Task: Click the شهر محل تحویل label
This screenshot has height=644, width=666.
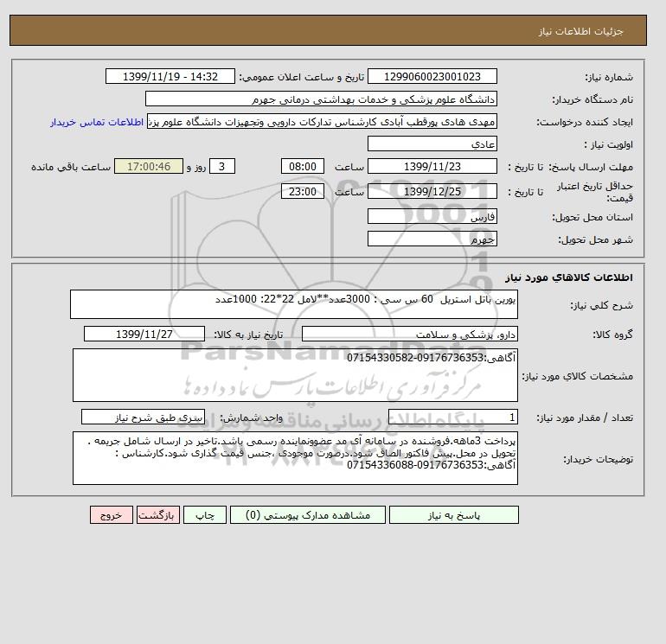Action: click(595, 239)
